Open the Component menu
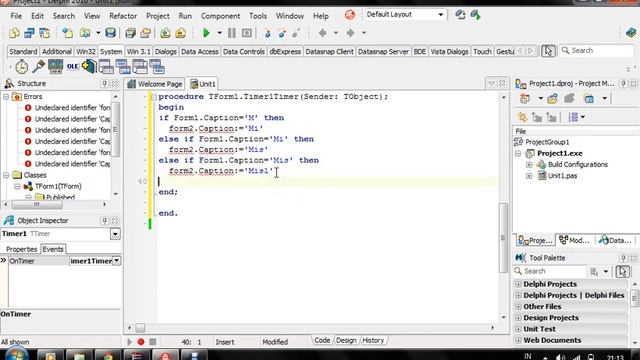This screenshot has height=360, width=640. click(220, 16)
